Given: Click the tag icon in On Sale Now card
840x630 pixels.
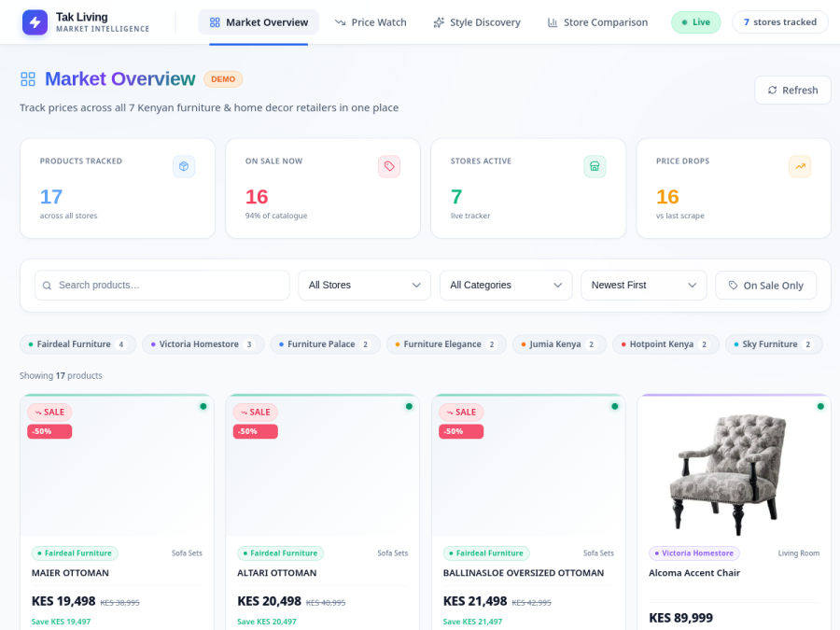Looking at the screenshot, I should [x=389, y=167].
